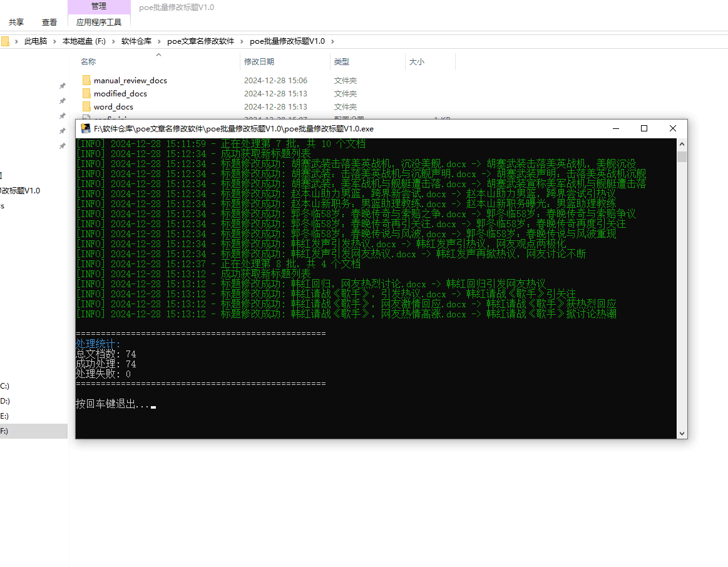
Task: Click the 总文档数: 74 line
Action: tap(106, 354)
